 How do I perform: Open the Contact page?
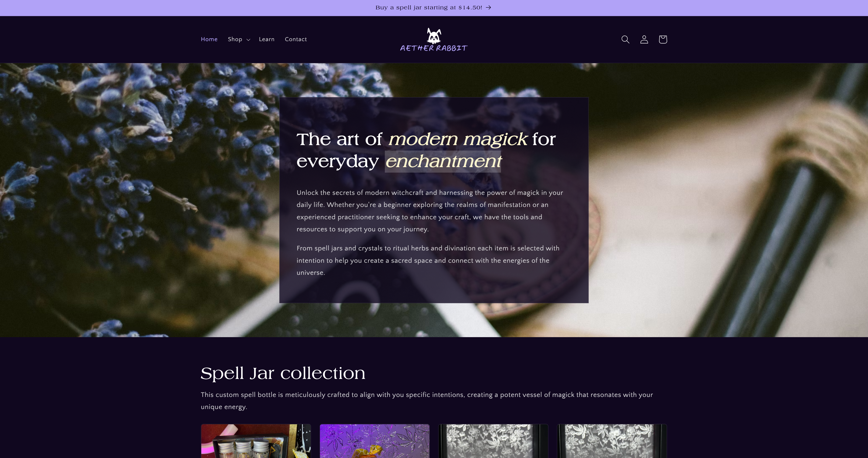point(296,39)
